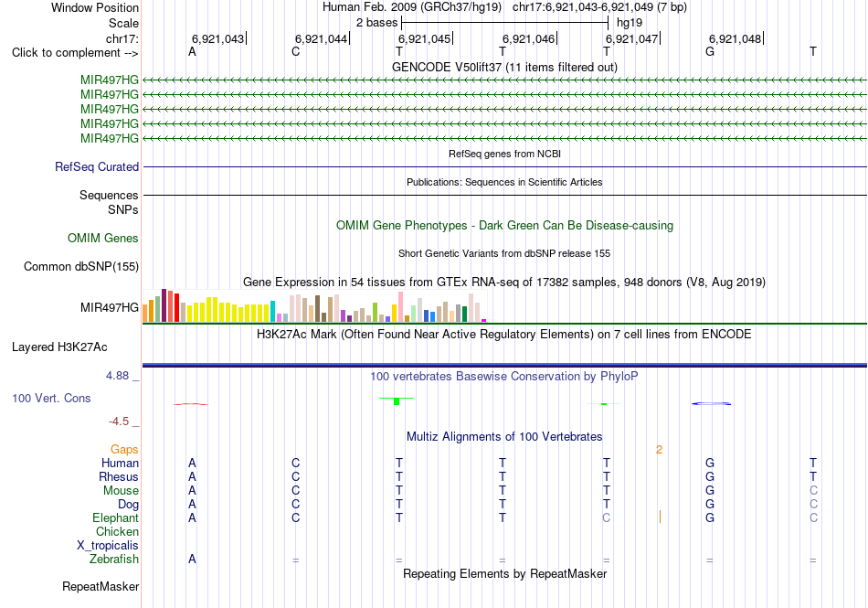Open the SNPs track label

(x=123, y=210)
